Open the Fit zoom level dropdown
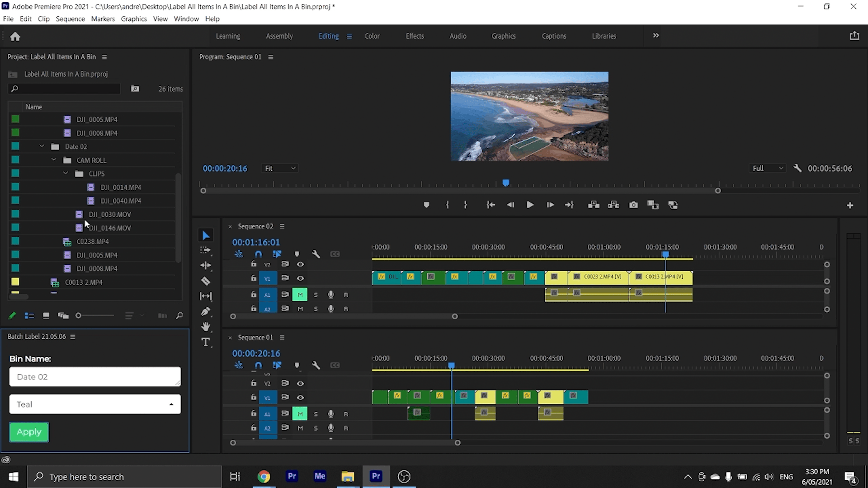Viewport: 868px width, 488px height. pyautogui.click(x=280, y=168)
